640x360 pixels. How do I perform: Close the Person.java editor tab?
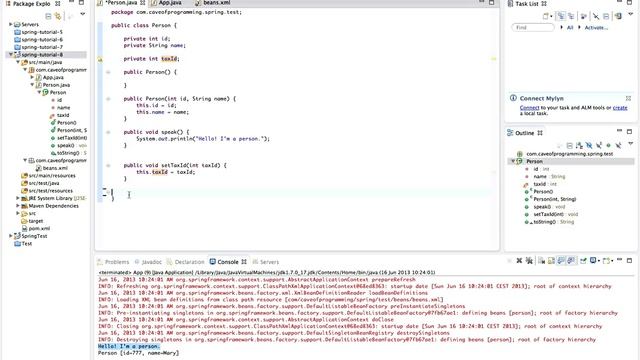(142, 3)
